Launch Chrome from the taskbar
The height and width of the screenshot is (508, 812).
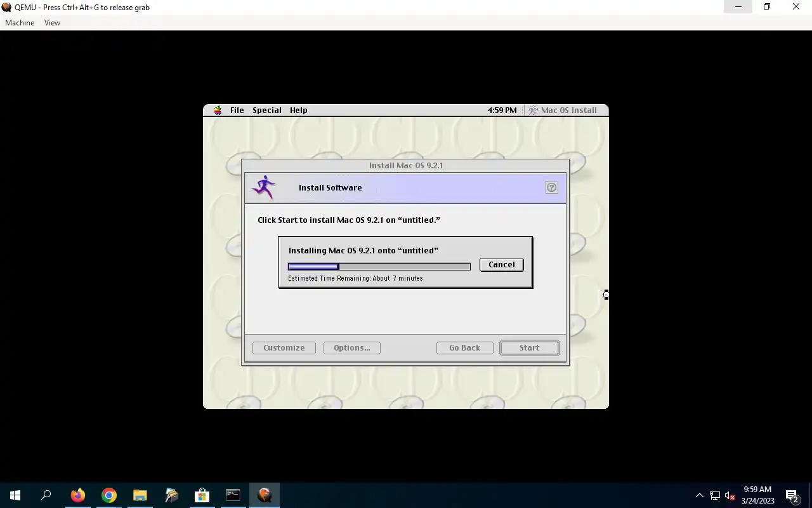coord(109,495)
